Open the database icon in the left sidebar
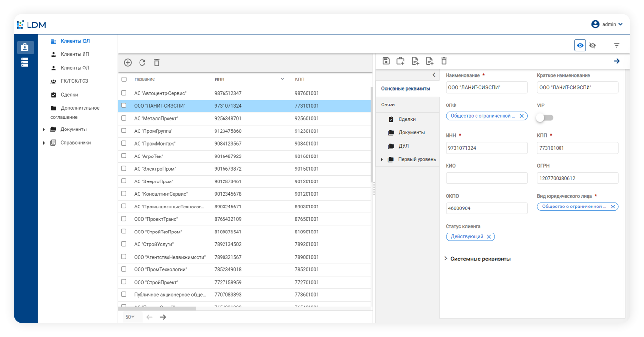Screen dimensions: 644x337 pos(25,62)
